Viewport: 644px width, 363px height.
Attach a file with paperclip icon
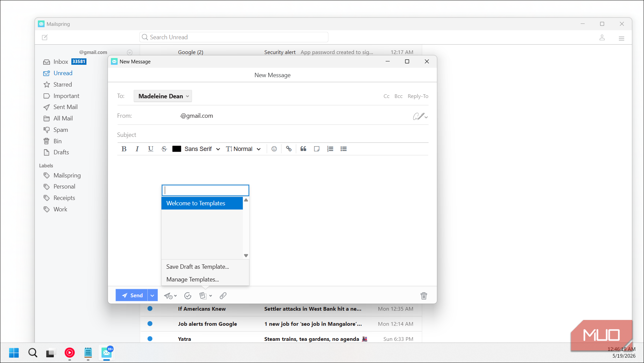point(223,296)
